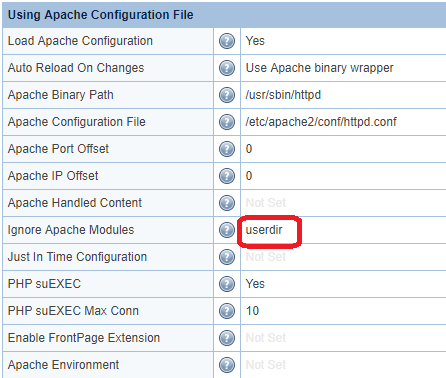Image resolution: width=446 pixels, height=378 pixels.
Task: Show help for Apache Binary Path
Action: point(227,95)
